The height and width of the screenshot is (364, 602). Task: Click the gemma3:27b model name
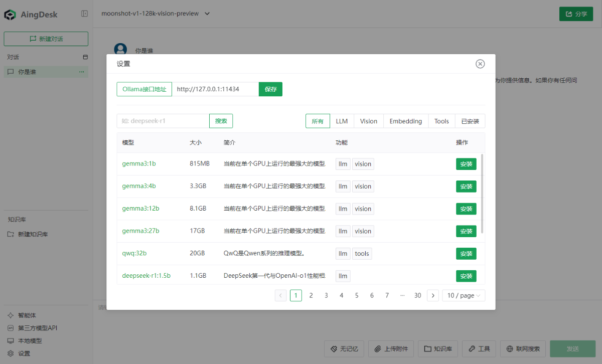[140, 231]
